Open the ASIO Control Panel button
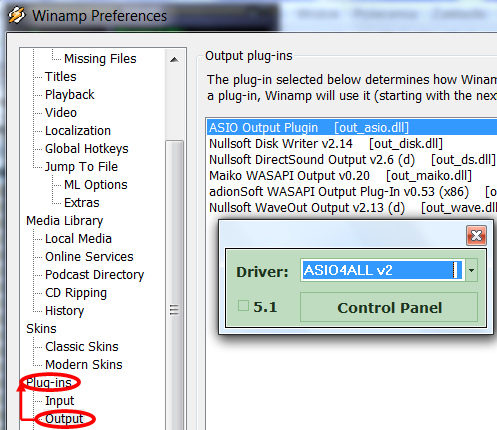Image resolution: width=497 pixels, height=430 pixels. click(x=389, y=307)
